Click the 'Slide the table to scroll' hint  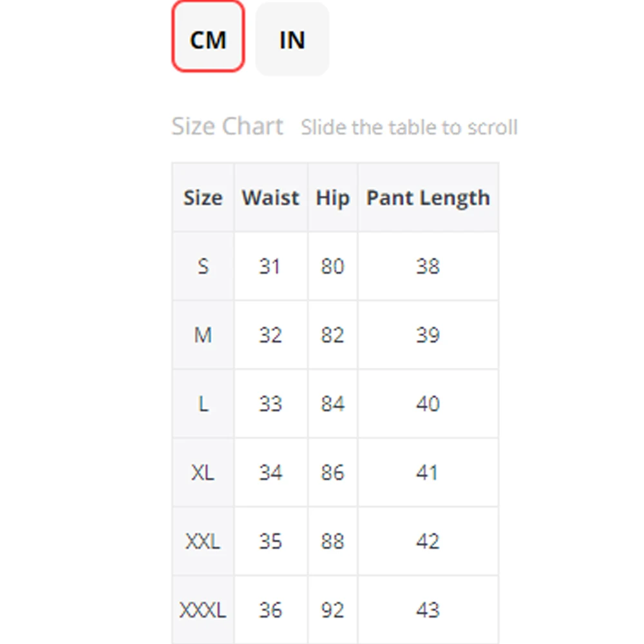[x=409, y=127]
